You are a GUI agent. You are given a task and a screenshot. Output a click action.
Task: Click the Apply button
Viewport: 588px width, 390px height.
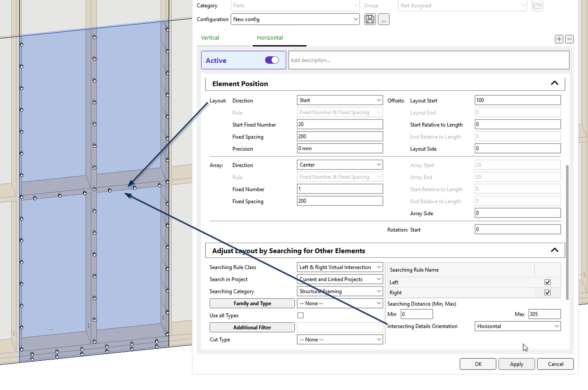pyautogui.click(x=516, y=364)
